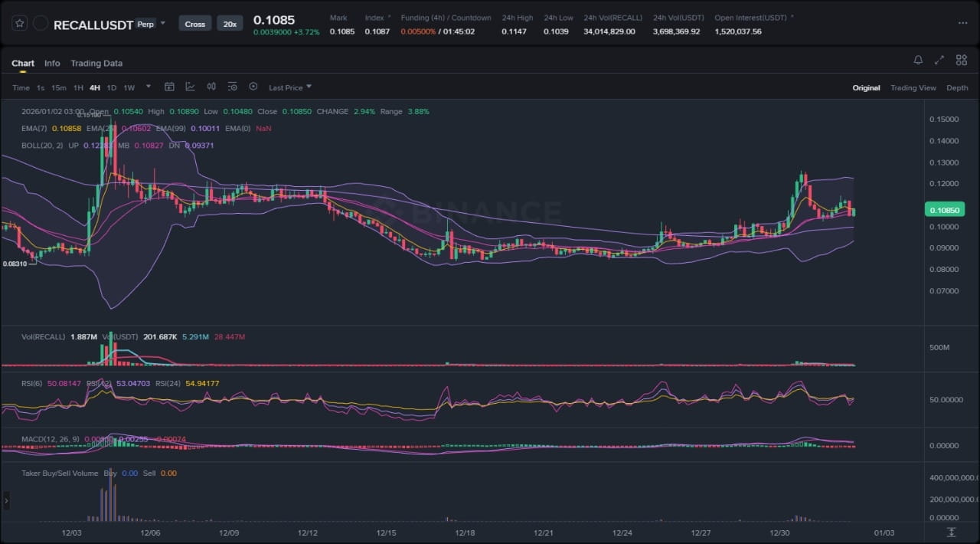The height and width of the screenshot is (544, 980).
Task: Expand the left side panel arrow
Action: (x=6, y=501)
